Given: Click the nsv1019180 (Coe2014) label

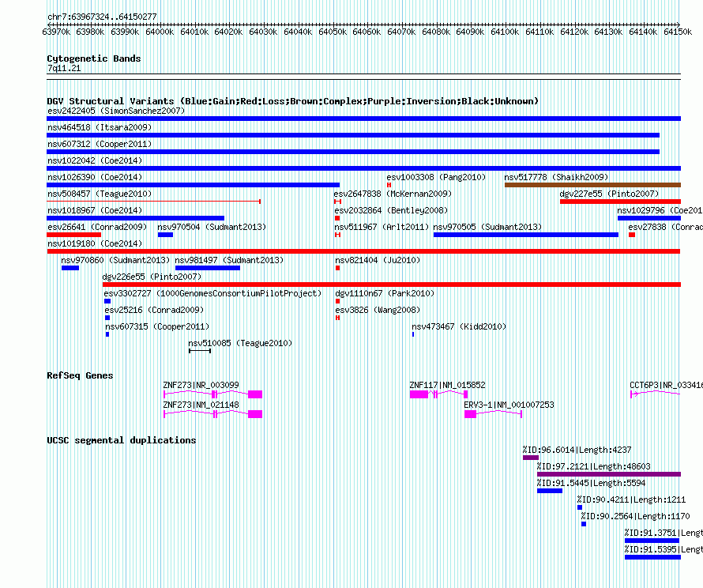Looking at the screenshot, I should [95, 243].
